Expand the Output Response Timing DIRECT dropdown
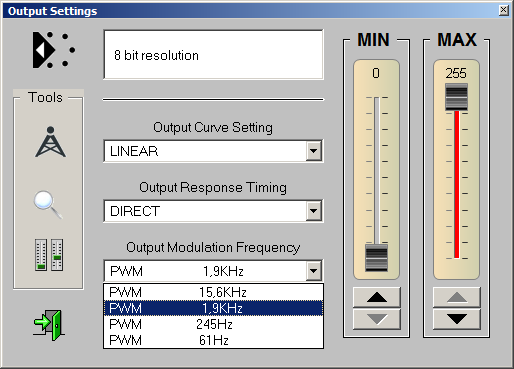Screen dimensions: 514x369 [313, 211]
